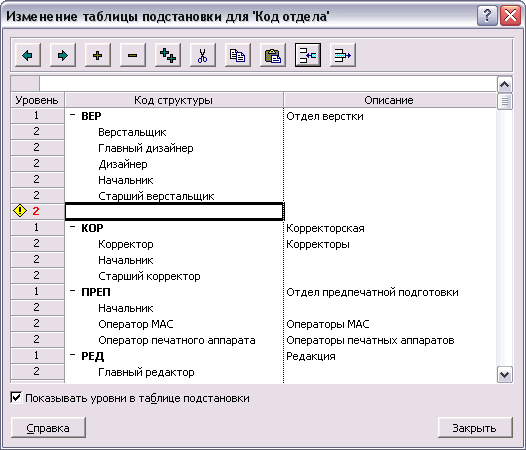Viewport: 526px width, 450px height.
Task: Open the help question mark in title bar
Action: [487, 15]
